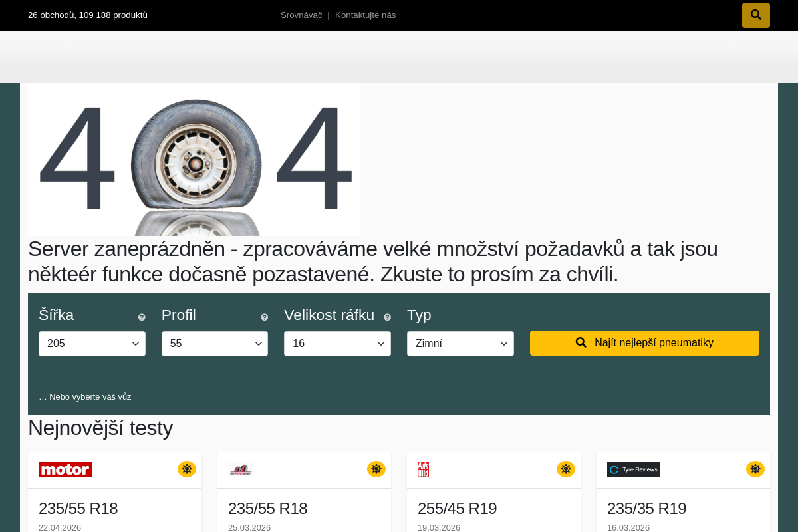798x532 pixels.
Task: Click the Nebo vyberte váš vůz link
Action: pos(85,397)
